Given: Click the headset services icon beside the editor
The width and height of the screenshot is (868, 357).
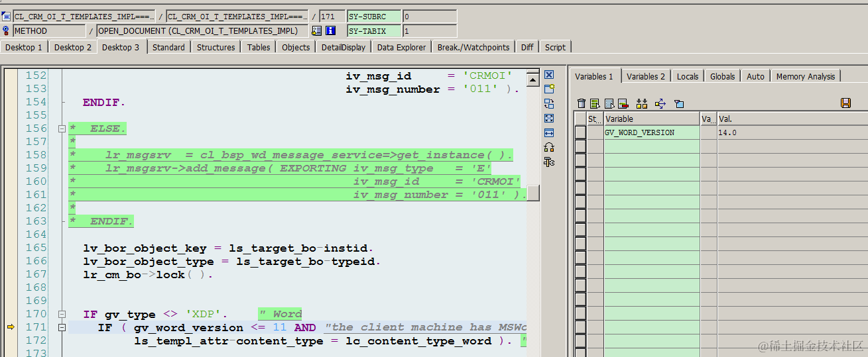Looking at the screenshot, I should 549,147.
